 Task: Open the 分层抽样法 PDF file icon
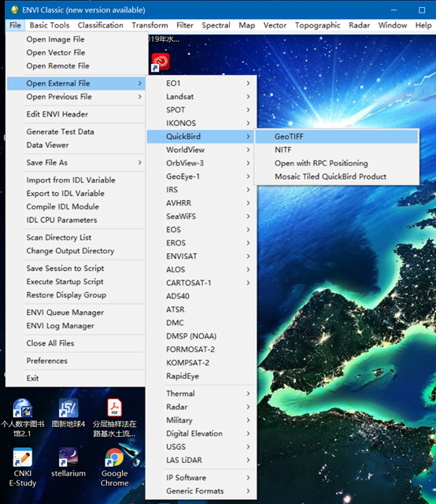(x=114, y=417)
